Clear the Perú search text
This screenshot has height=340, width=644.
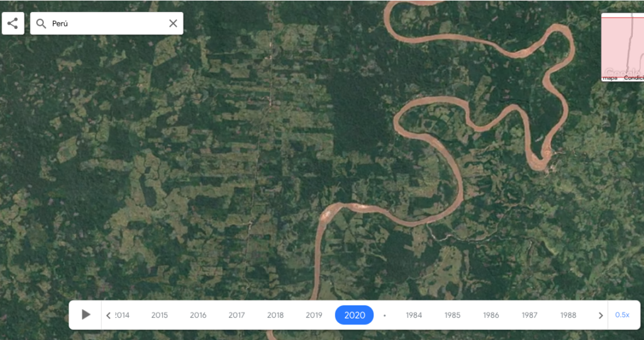pos(174,23)
